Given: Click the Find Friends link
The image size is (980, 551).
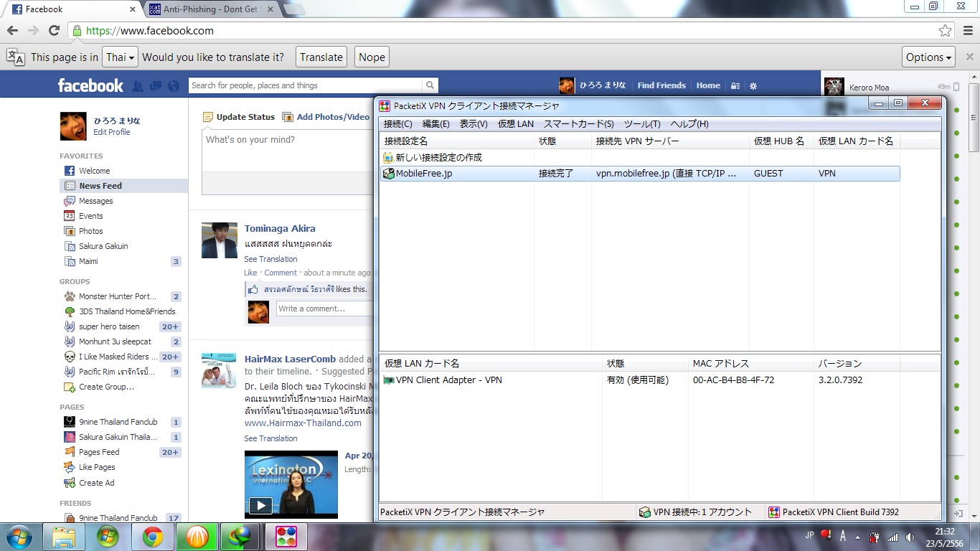Looking at the screenshot, I should coord(661,85).
